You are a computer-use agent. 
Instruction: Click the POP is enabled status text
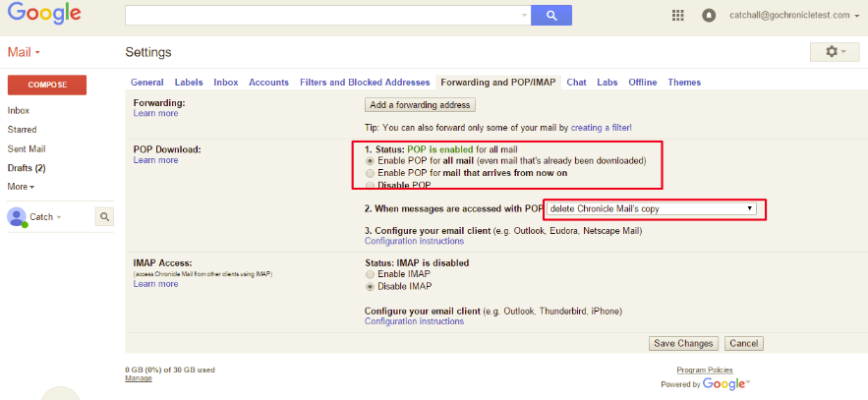pyautogui.click(x=440, y=149)
